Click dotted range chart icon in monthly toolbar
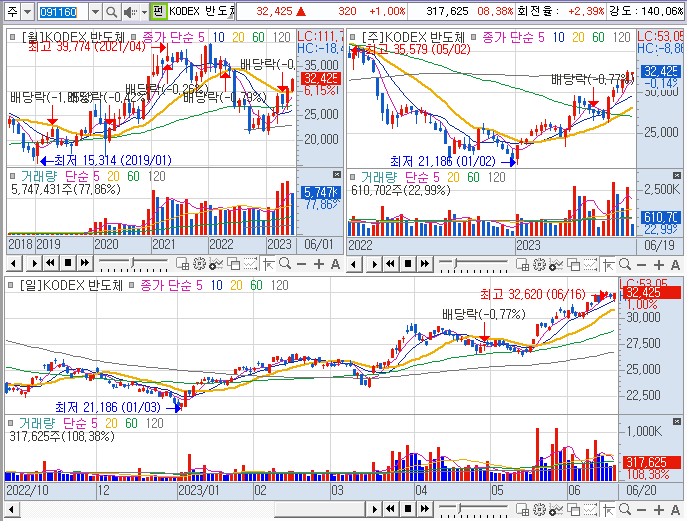The width and height of the screenshot is (687, 521). click(251, 264)
